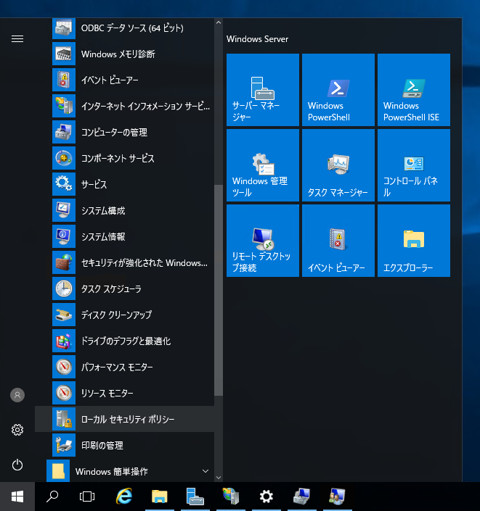Open タスク マネージャー tile

pos(338,165)
